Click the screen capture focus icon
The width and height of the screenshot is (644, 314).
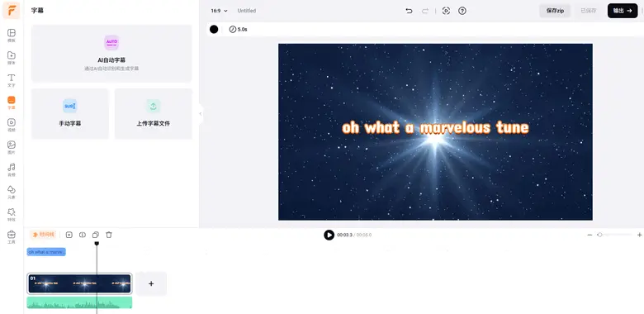(x=446, y=11)
